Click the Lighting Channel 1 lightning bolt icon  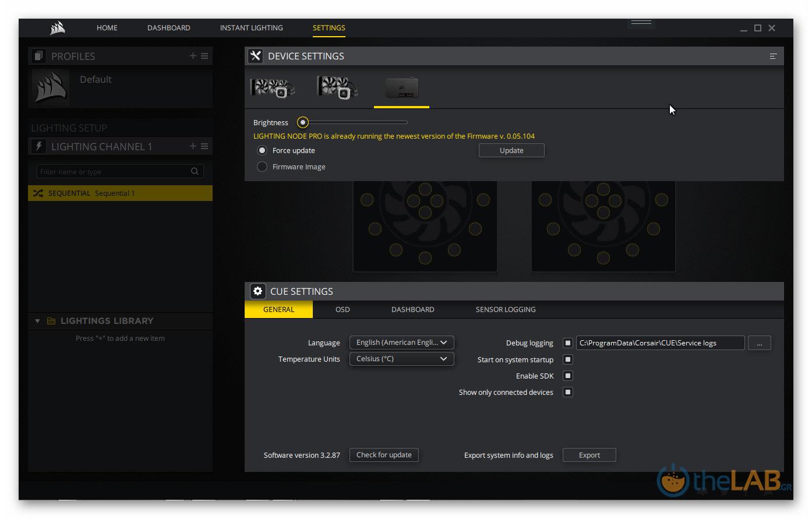pyautogui.click(x=38, y=146)
